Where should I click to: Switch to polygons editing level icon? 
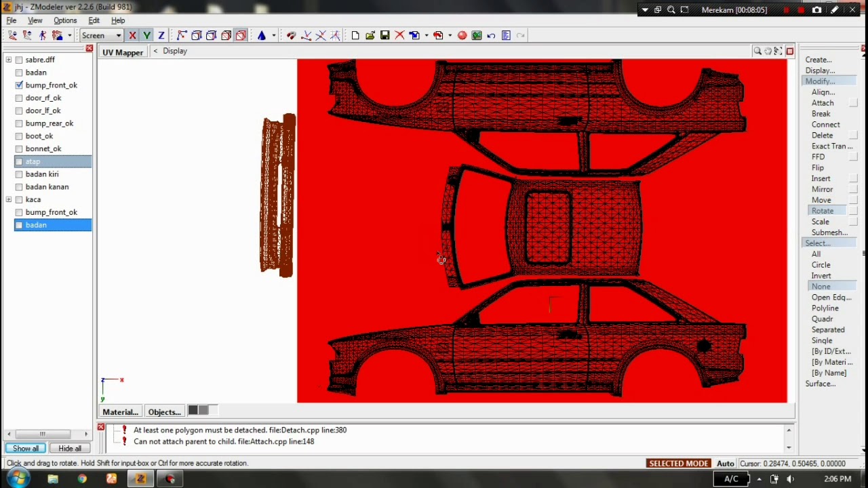point(212,35)
